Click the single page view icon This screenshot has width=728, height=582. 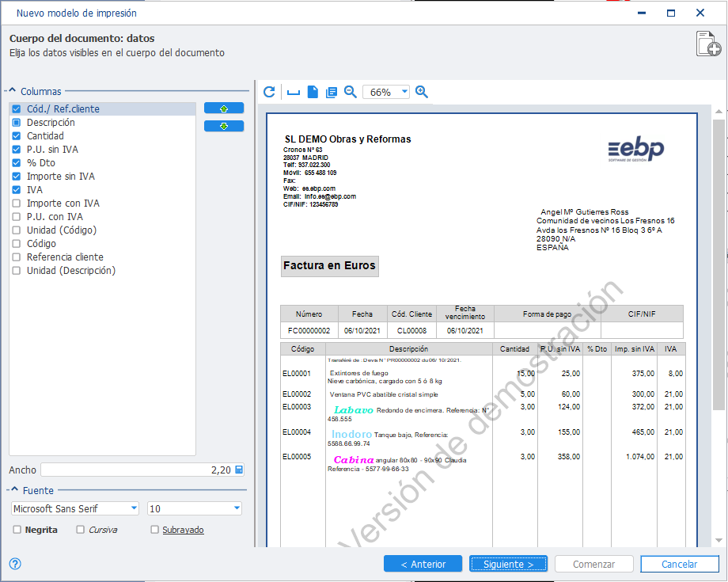click(x=313, y=92)
